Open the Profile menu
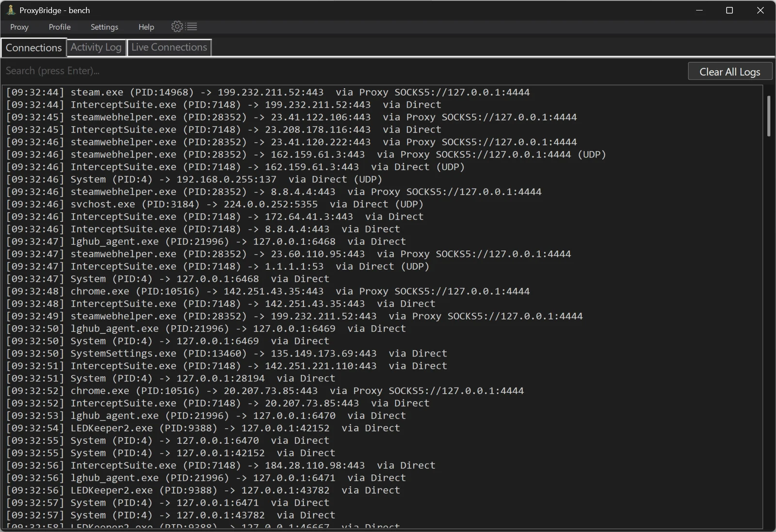 [x=60, y=27]
